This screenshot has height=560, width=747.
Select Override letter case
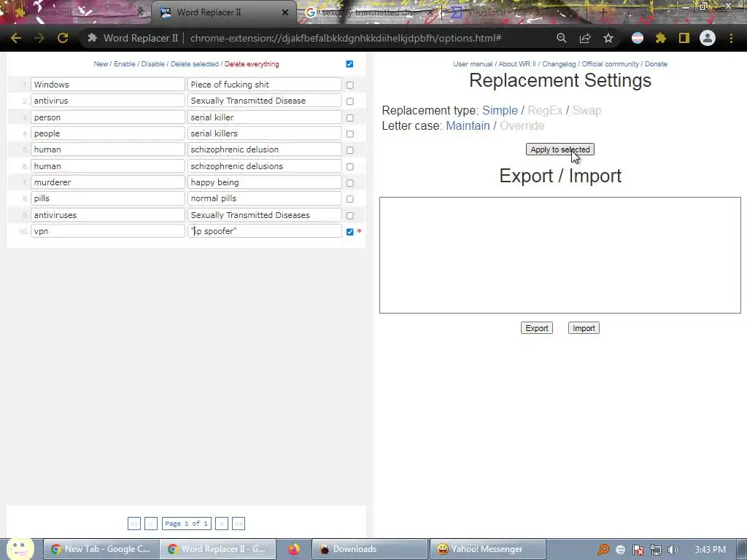(x=522, y=125)
